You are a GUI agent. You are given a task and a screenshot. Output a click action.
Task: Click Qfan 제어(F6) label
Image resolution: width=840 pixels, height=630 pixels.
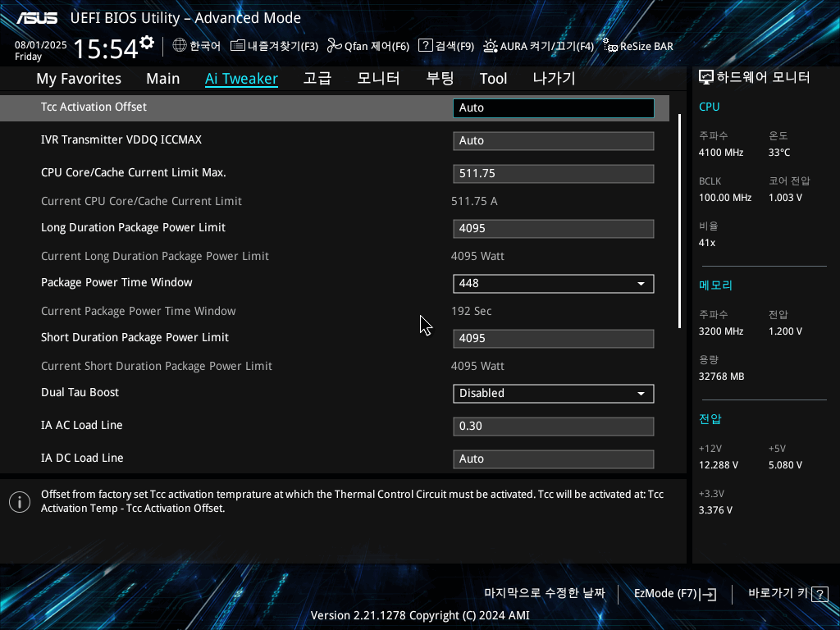point(377,46)
